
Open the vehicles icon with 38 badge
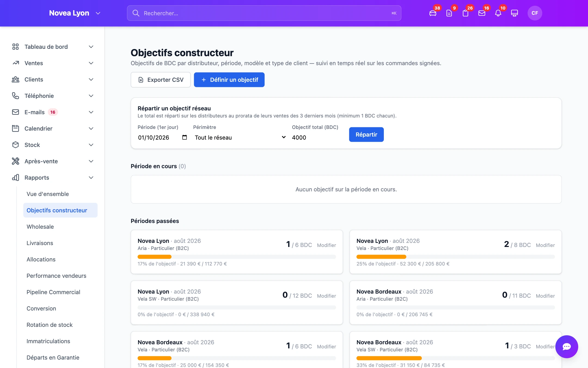tap(433, 13)
